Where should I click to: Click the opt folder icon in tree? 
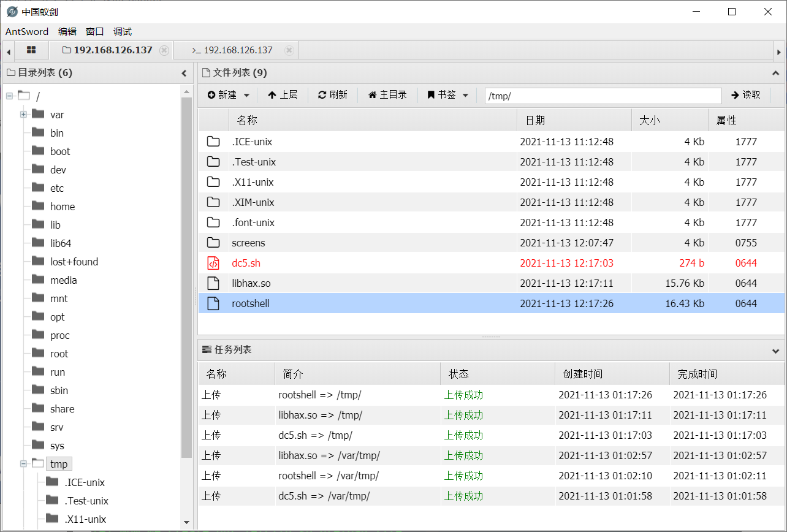[x=38, y=316]
